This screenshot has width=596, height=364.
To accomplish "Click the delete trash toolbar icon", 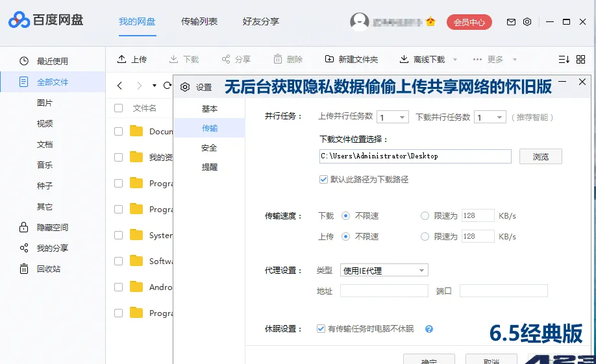I will 278,59.
